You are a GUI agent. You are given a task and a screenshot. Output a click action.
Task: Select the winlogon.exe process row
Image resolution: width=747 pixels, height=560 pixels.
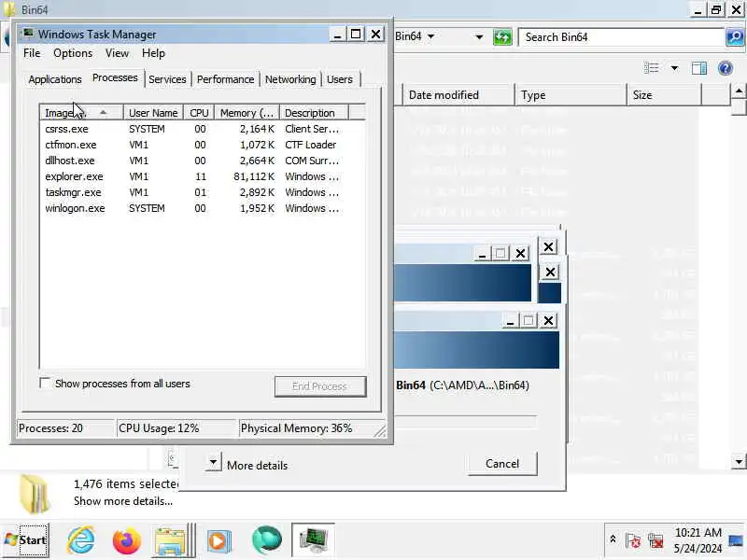(203, 208)
